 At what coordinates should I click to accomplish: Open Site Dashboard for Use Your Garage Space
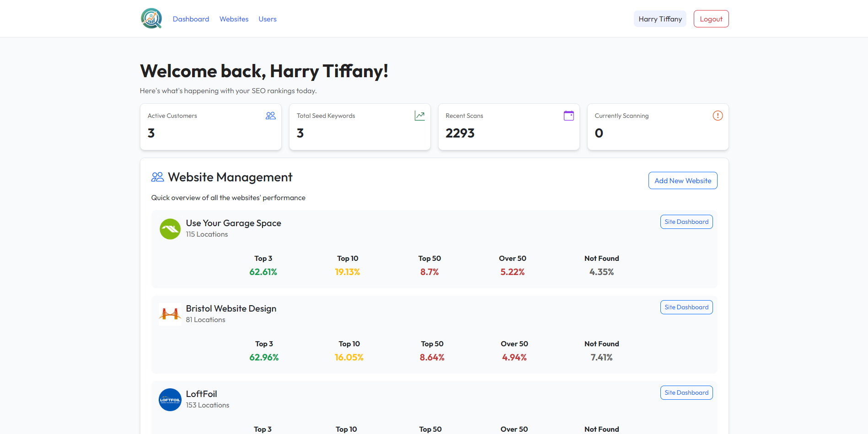pyautogui.click(x=686, y=222)
